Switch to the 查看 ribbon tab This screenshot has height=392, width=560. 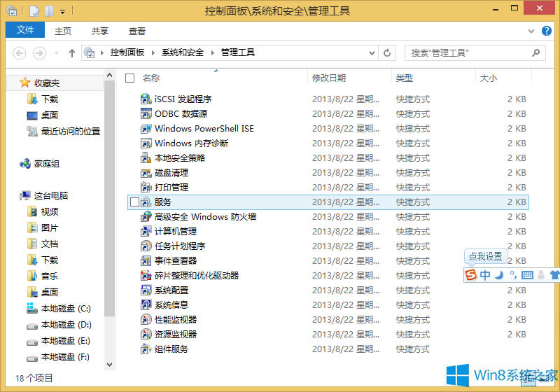(x=137, y=31)
